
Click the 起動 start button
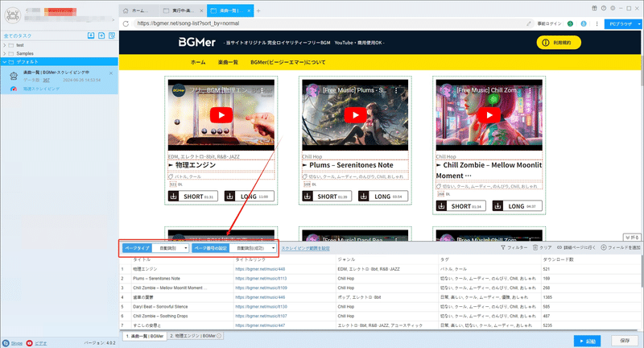click(x=588, y=341)
